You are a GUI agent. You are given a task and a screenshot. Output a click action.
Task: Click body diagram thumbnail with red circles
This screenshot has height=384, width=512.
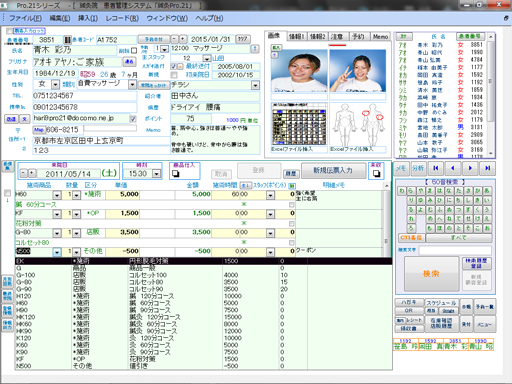358,124
